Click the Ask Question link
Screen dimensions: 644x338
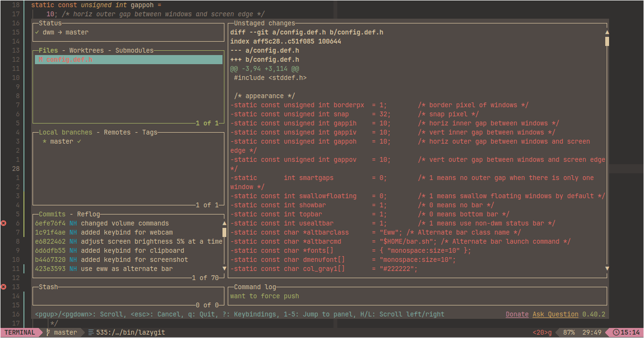tap(555, 314)
